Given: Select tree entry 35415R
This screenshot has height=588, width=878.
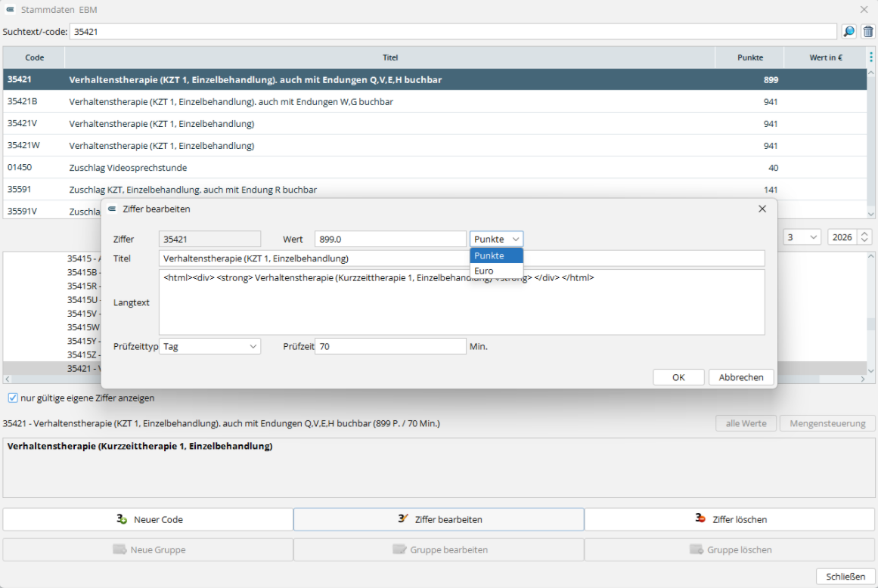Looking at the screenshot, I should [84, 286].
